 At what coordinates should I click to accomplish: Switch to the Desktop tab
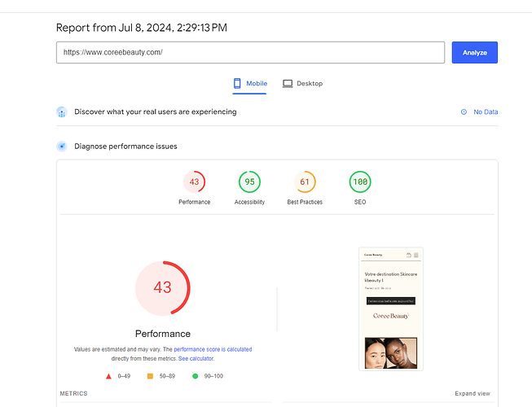click(302, 84)
